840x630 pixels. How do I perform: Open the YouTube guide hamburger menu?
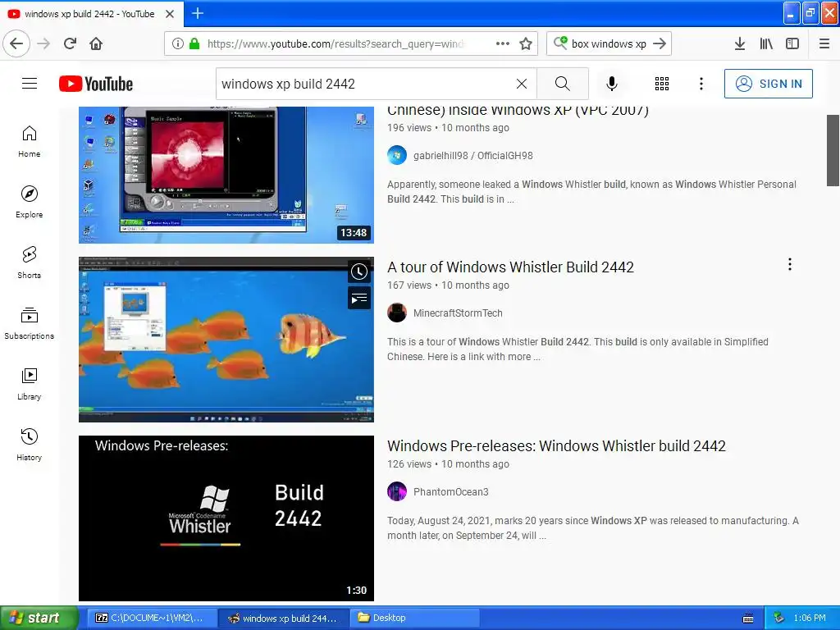point(30,84)
